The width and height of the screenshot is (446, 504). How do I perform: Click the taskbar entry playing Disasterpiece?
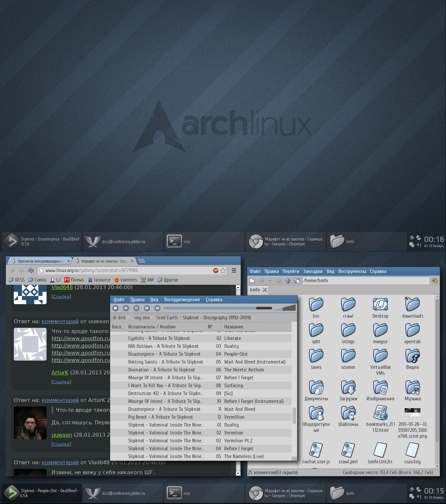click(x=42, y=241)
